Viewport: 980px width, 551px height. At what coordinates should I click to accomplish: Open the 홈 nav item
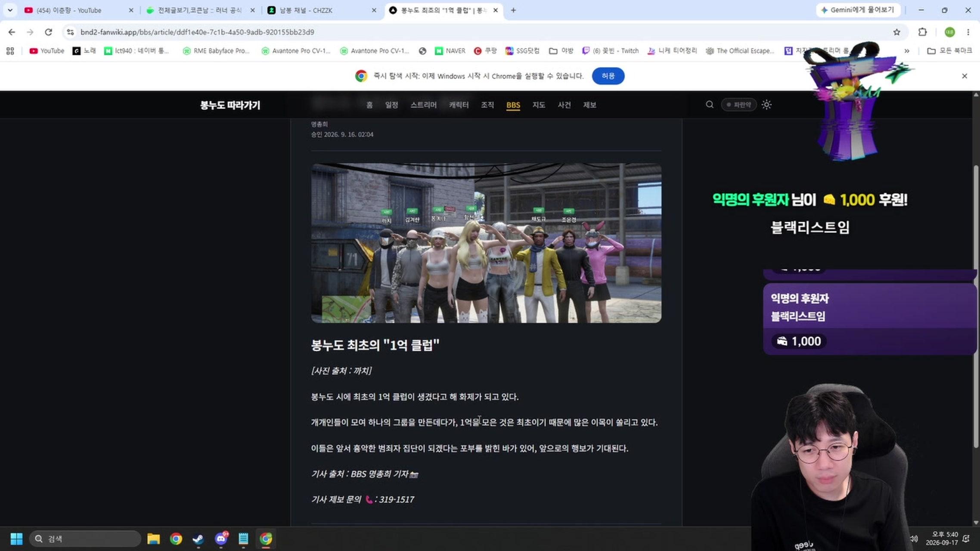coord(369,105)
